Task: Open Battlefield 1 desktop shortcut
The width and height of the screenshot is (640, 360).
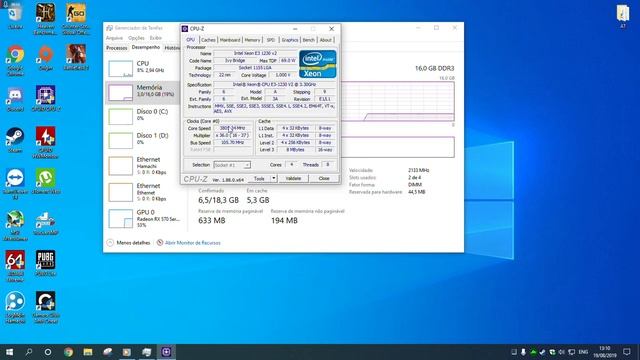Action: [76, 57]
